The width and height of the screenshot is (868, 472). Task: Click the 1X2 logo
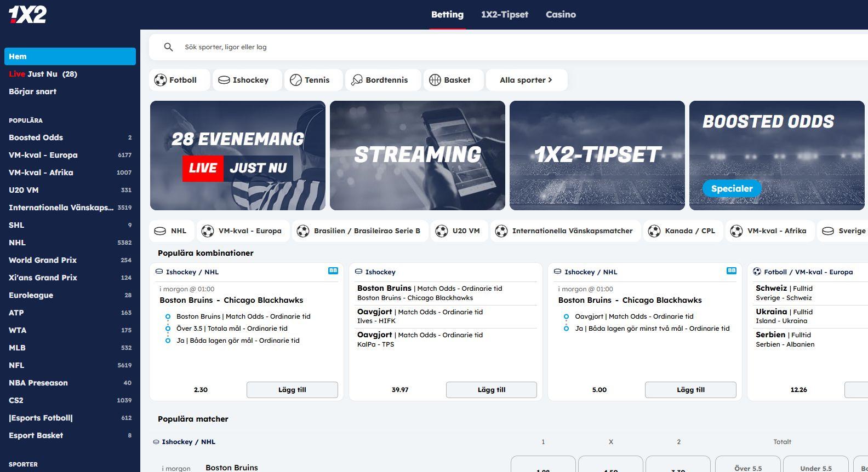27,14
